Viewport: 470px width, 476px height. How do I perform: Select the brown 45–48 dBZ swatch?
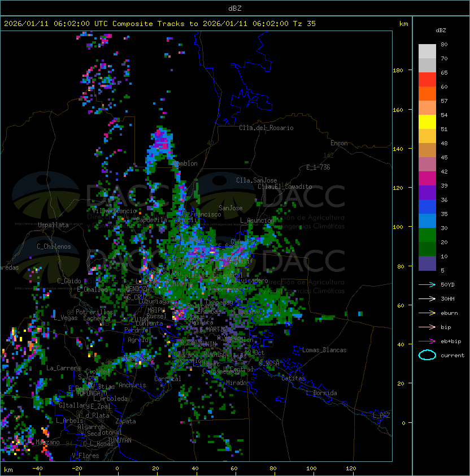(x=427, y=150)
